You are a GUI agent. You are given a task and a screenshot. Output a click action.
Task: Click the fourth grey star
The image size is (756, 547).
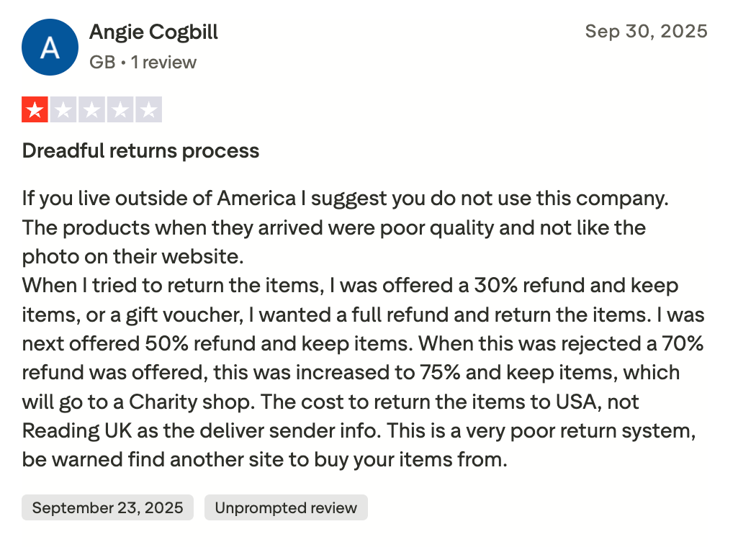pyautogui.click(x=120, y=110)
